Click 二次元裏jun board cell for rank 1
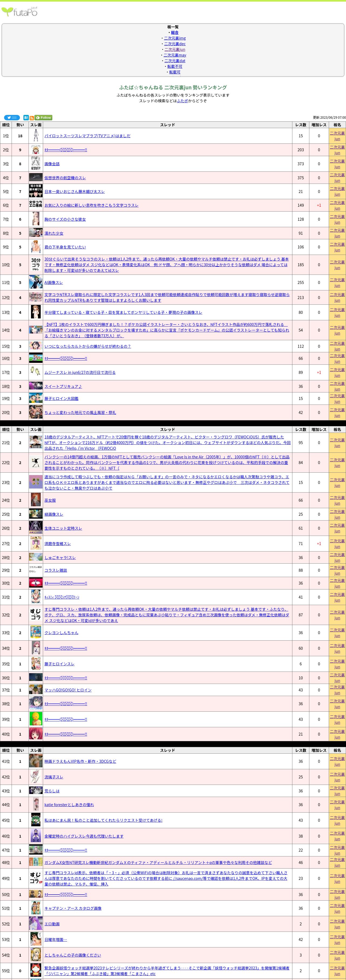 pyautogui.click(x=337, y=136)
